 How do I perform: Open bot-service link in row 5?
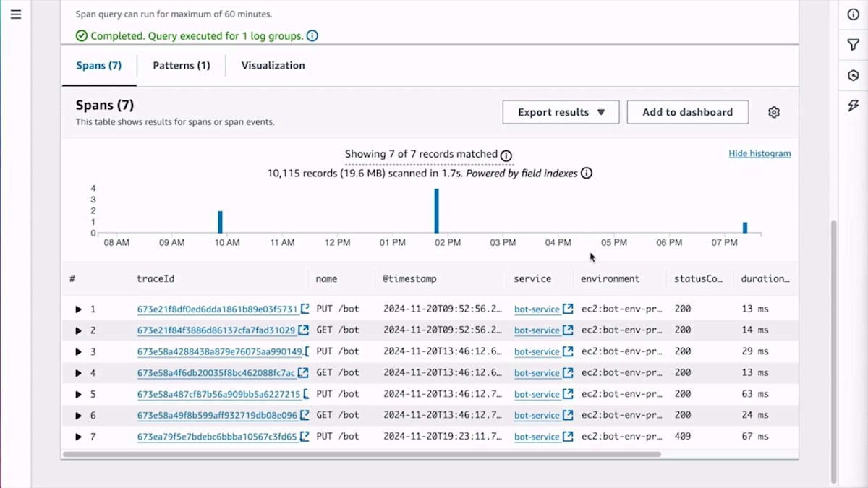point(537,394)
